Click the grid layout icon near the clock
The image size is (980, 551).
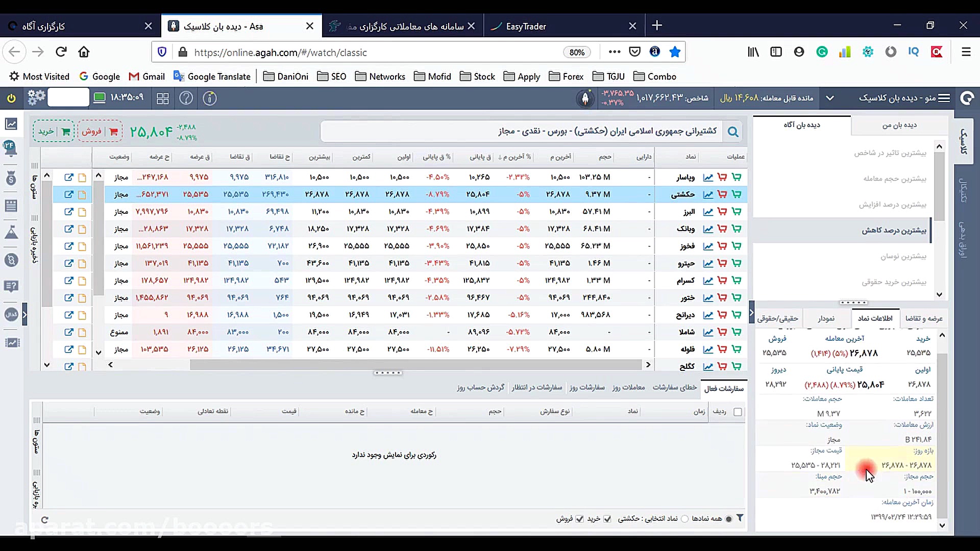(x=163, y=98)
